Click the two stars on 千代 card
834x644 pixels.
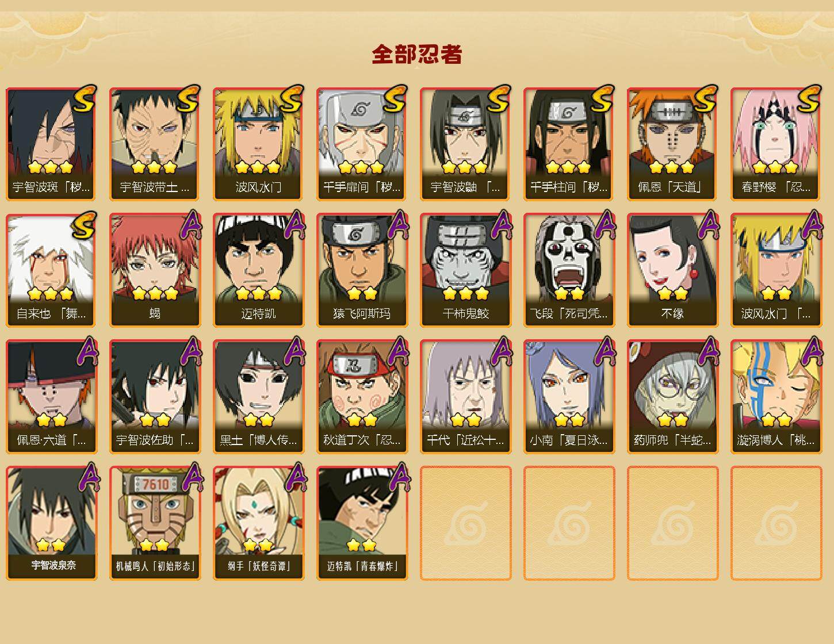click(465, 420)
